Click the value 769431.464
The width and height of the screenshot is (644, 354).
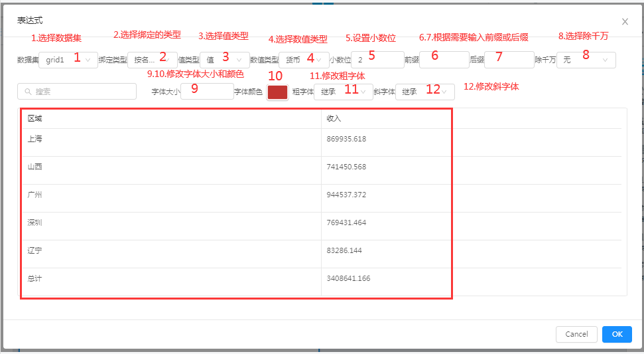(346, 223)
